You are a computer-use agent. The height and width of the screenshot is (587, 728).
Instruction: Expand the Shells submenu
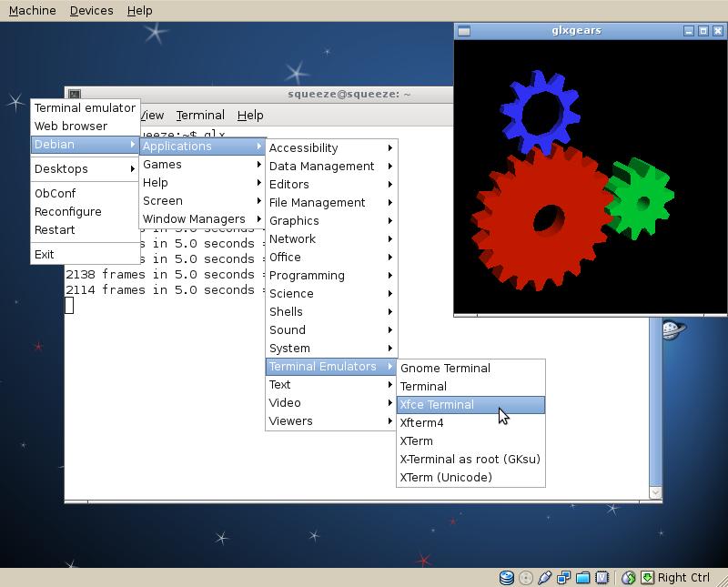(x=286, y=311)
